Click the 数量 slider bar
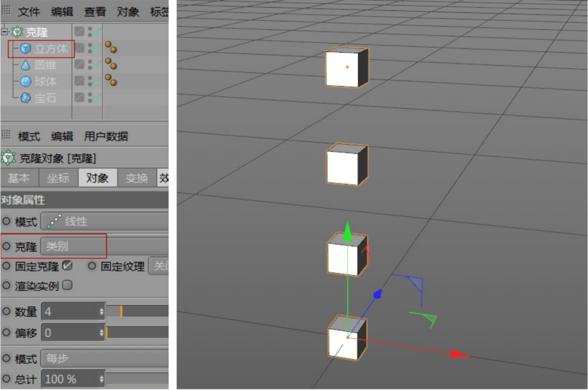 [137, 311]
